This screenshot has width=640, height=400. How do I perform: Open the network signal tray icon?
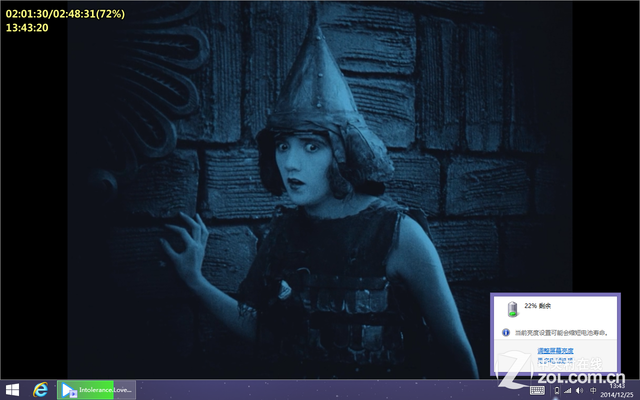(567, 391)
